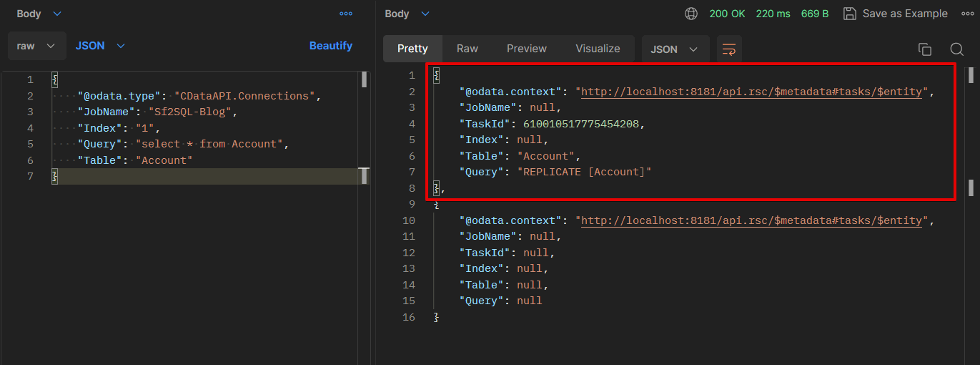Viewport: 980px width, 365px height.
Task: Open search in response with magnifier icon
Action: (x=956, y=49)
